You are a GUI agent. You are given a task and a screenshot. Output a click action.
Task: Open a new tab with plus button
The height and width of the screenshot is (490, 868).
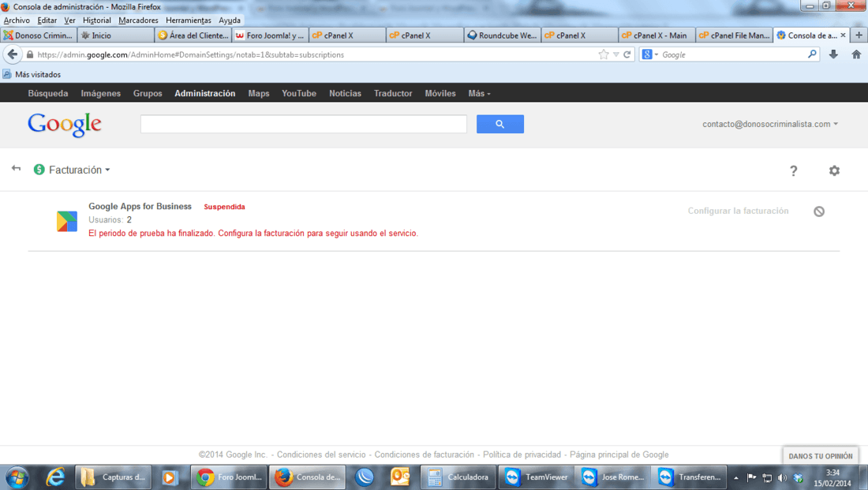859,35
